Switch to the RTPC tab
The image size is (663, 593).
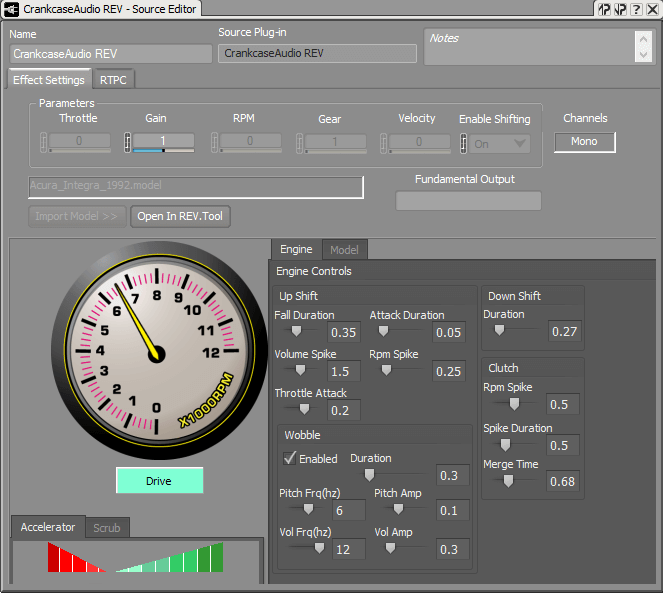[x=113, y=80]
